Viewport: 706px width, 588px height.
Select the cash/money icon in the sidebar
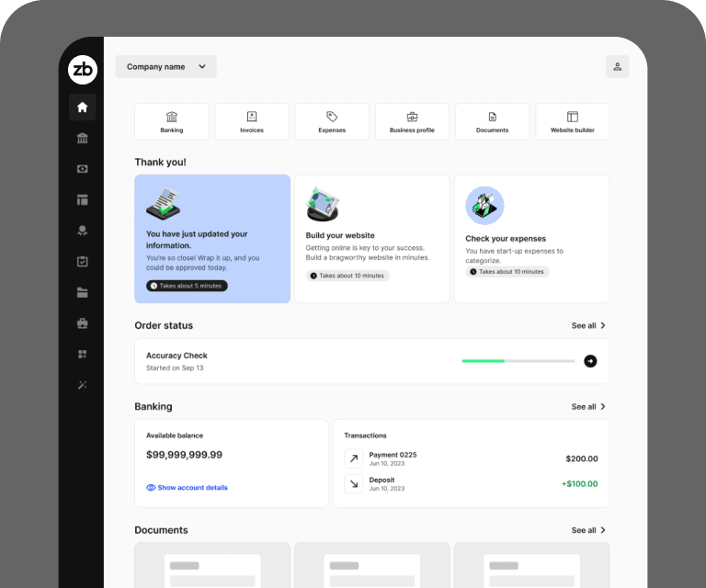(83, 169)
